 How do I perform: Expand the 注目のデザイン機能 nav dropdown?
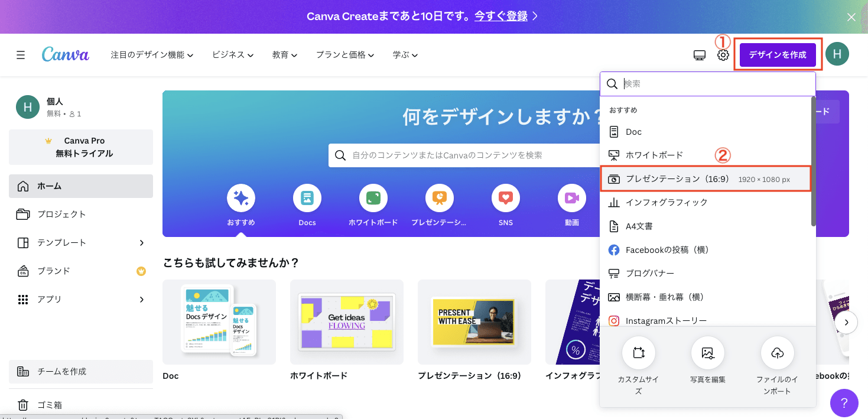click(x=152, y=55)
